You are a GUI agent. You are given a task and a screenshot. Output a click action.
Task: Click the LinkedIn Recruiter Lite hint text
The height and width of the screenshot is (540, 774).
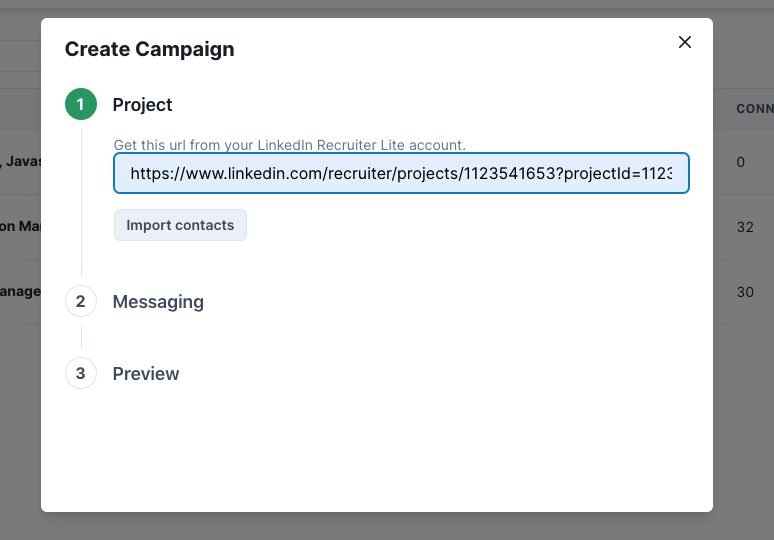[x=290, y=145]
